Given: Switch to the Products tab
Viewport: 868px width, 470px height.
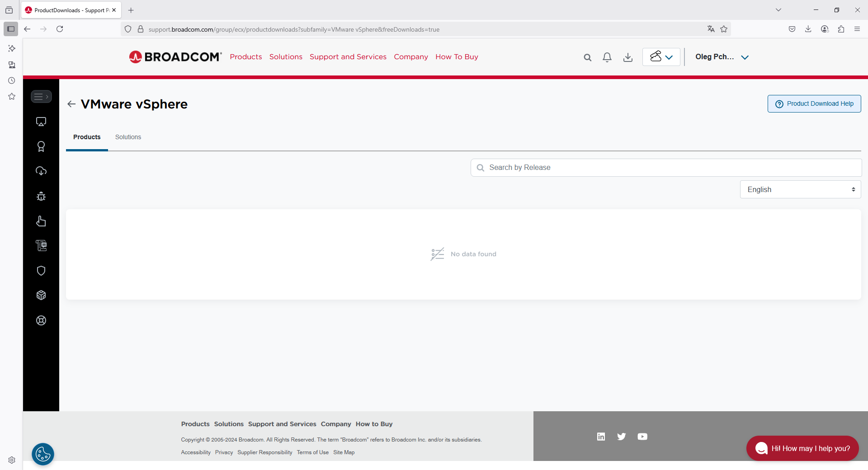Looking at the screenshot, I should (87, 137).
